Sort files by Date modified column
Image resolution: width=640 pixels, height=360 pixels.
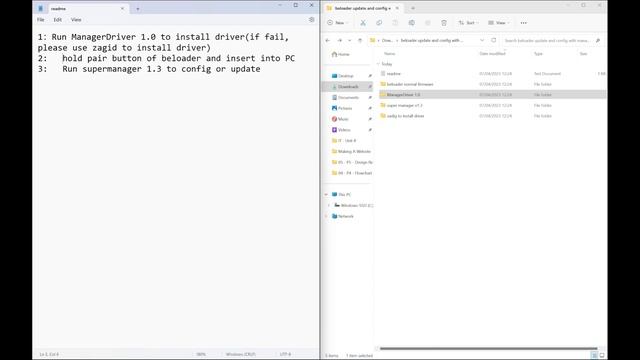point(492,54)
